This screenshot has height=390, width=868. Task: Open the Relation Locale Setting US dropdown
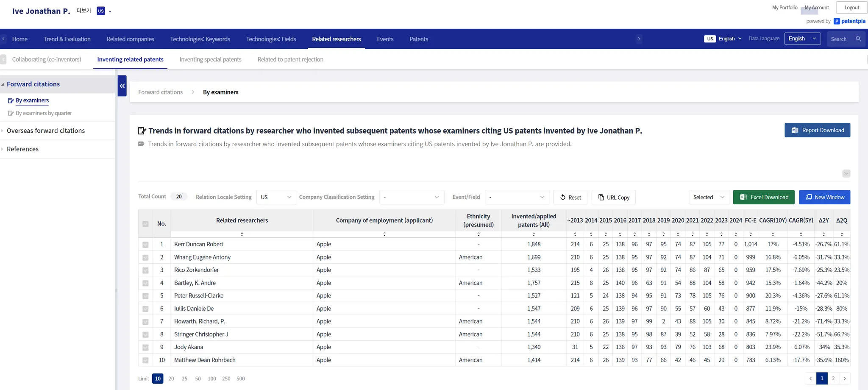[x=276, y=197]
